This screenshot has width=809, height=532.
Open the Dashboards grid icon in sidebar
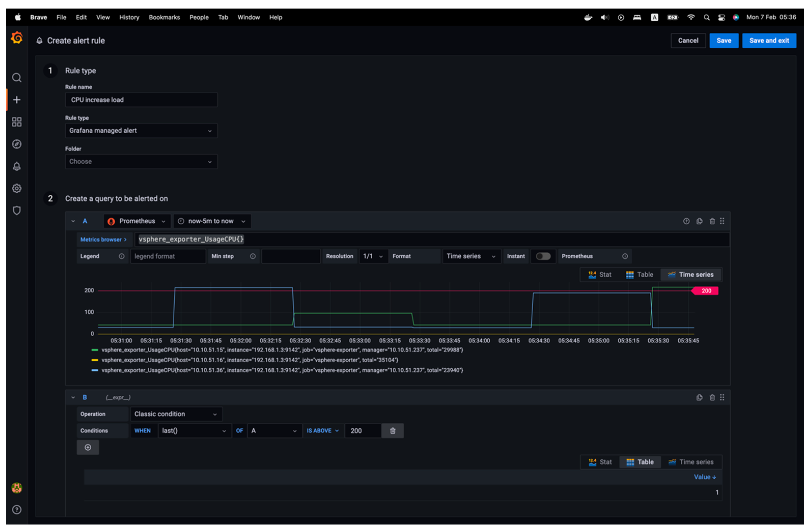click(17, 122)
